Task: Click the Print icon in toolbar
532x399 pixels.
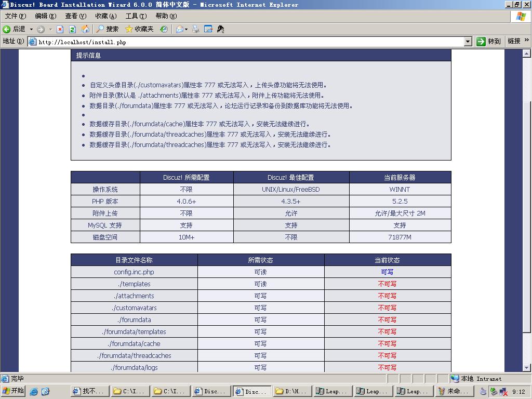Action: pyautogui.click(x=196, y=29)
